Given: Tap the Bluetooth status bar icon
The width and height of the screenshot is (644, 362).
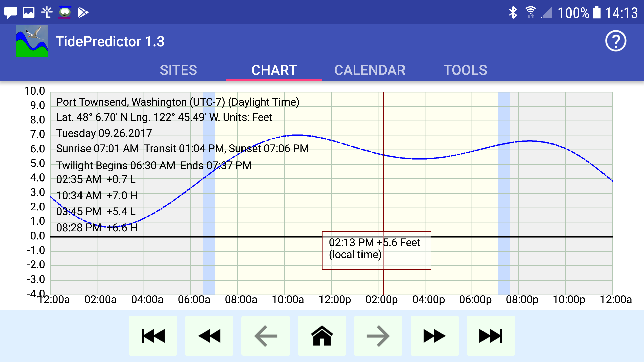Looking at the screenshot, I should (513, 12).
